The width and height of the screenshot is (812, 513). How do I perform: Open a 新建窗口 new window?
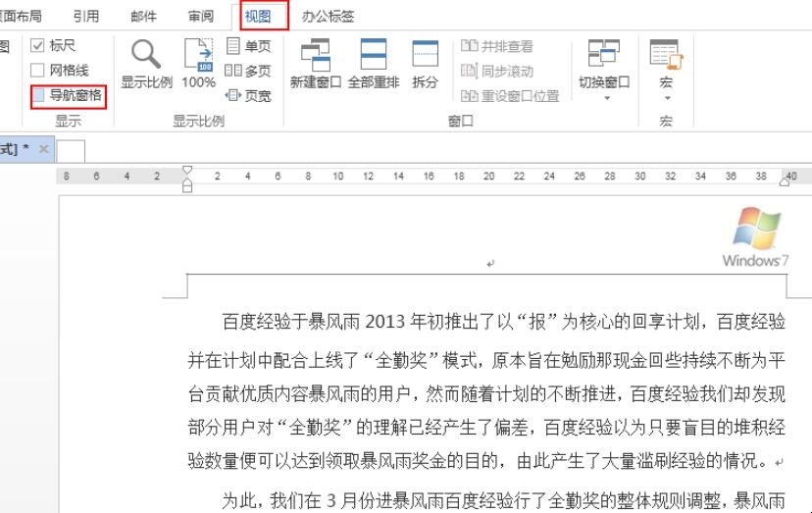click(x=316, y=63)
